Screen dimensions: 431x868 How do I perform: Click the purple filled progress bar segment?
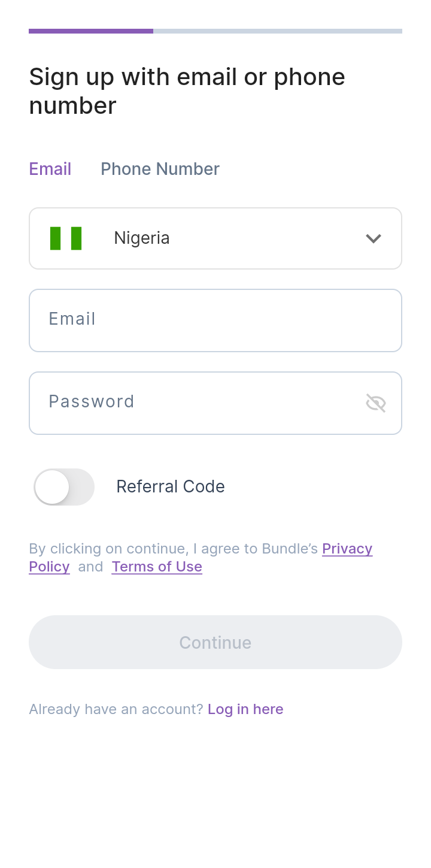tap(91, 31)
